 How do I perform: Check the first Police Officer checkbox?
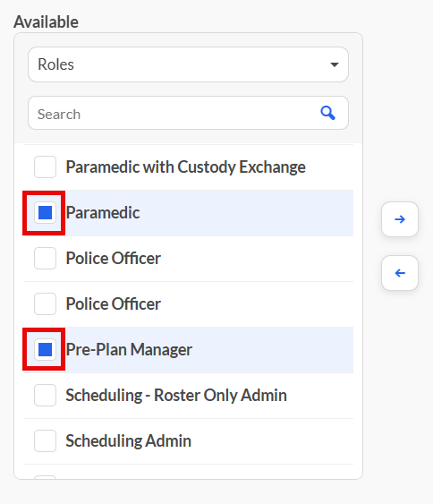(x=45, y=258)
